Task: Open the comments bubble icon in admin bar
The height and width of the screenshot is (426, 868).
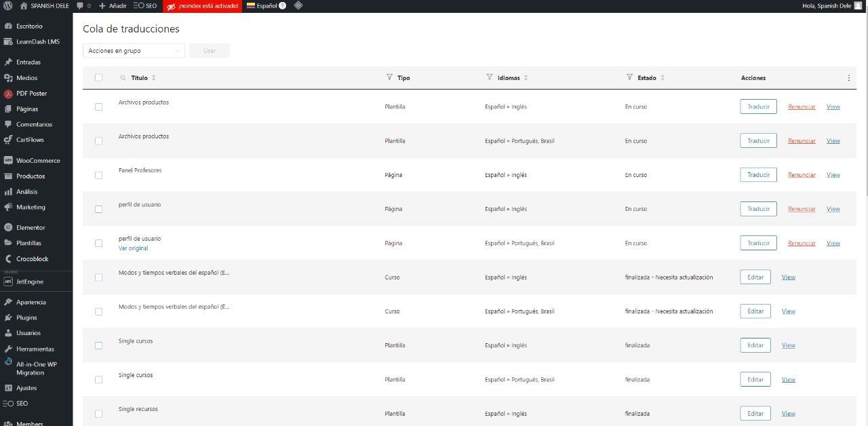Action: pos(81,5)
